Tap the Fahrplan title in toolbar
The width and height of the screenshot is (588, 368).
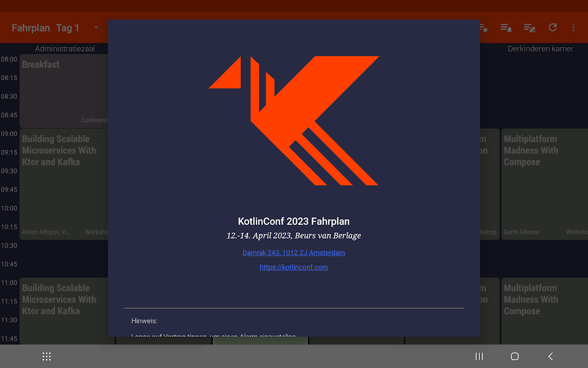(x=31, y=28)
